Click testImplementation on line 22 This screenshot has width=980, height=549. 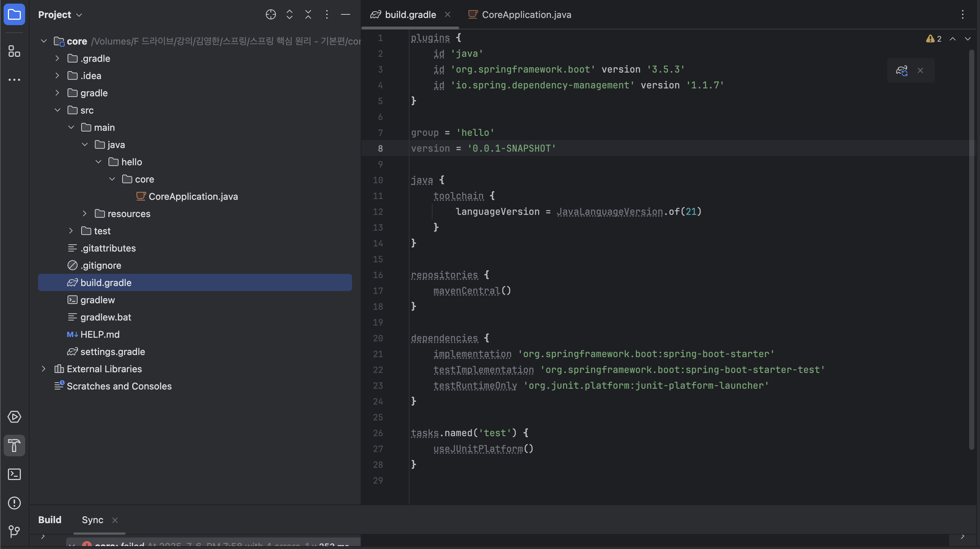(484, 370)
